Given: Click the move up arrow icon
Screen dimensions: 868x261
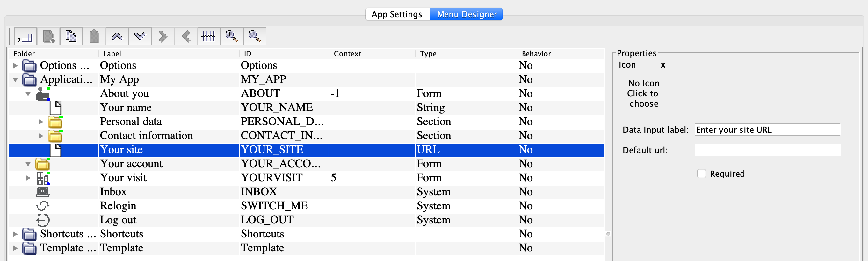Looking at the screenshot, I should point(117,36).
